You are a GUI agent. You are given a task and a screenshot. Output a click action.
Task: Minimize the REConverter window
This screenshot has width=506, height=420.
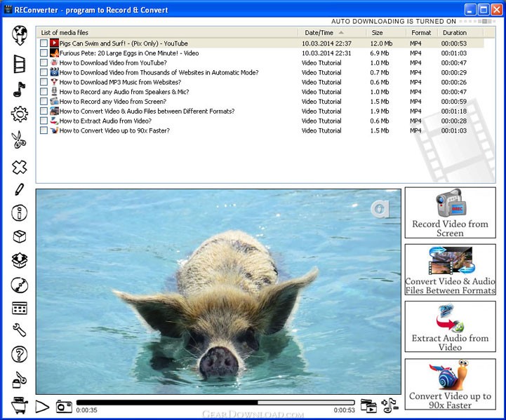click(470, 10)
